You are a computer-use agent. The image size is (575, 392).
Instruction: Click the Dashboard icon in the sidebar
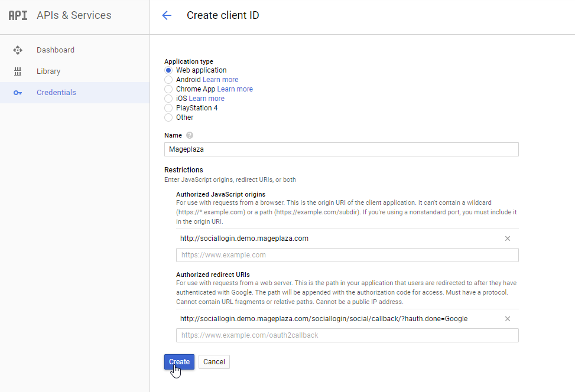[18, 50]
